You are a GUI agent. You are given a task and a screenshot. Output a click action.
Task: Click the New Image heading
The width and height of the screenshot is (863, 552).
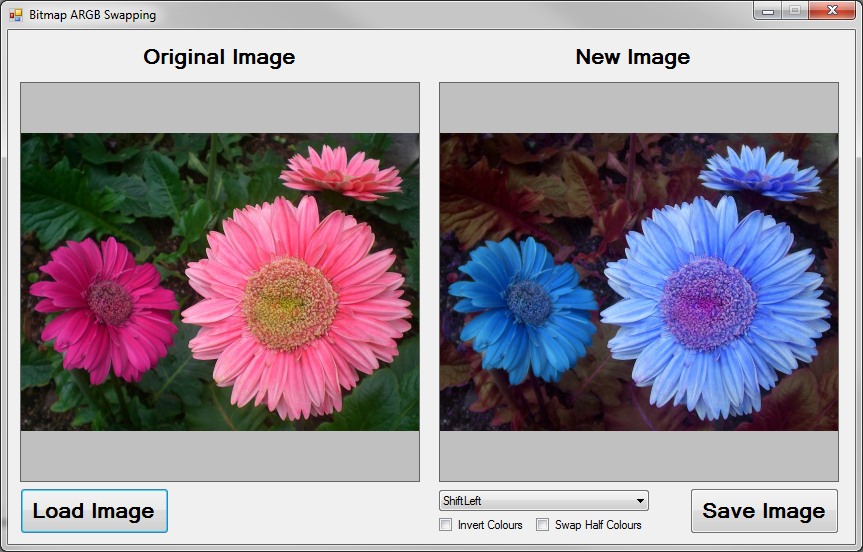[x=632, y=57]
